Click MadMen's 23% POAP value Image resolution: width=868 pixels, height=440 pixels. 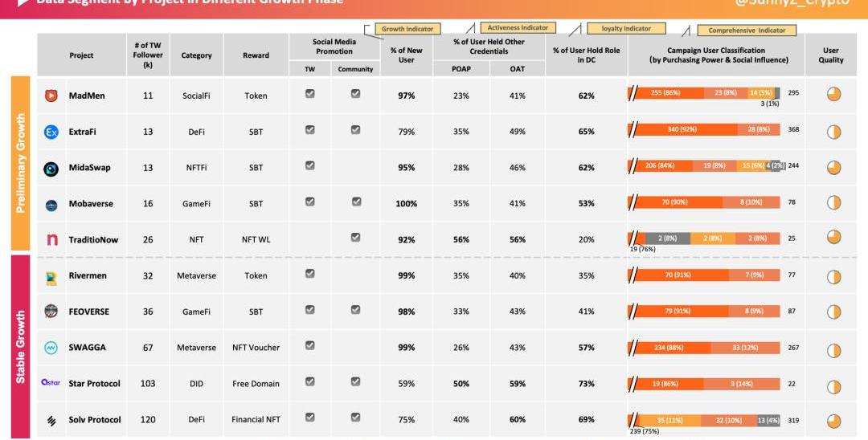461,96
